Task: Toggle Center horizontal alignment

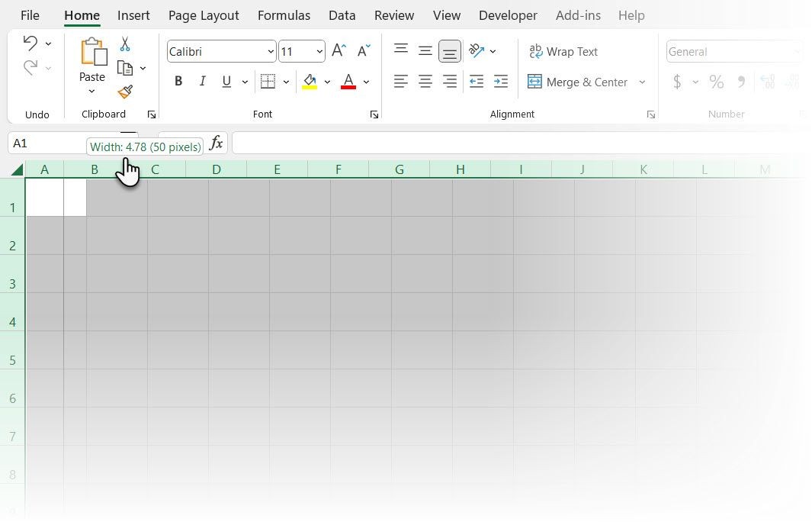Action: (425, 82)
